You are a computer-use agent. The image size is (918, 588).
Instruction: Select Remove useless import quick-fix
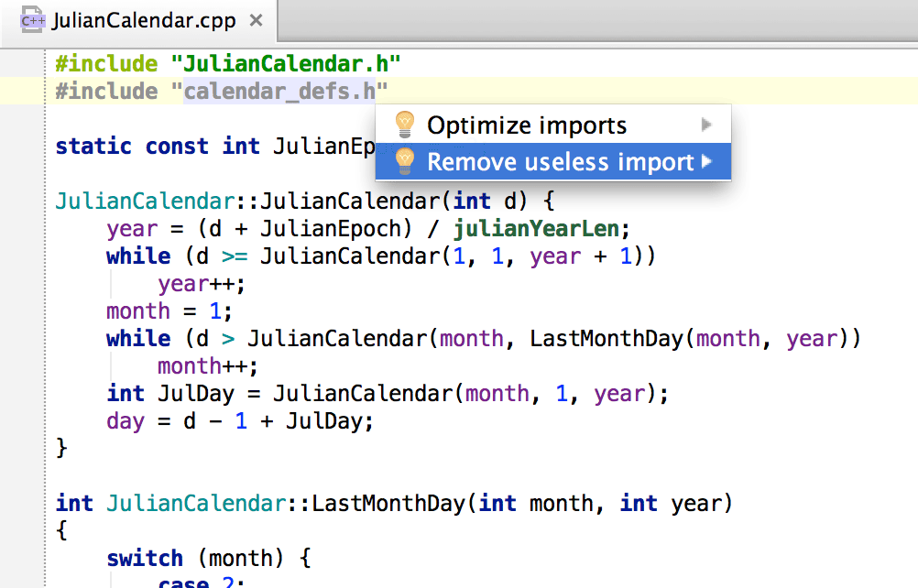click(560, 162)
